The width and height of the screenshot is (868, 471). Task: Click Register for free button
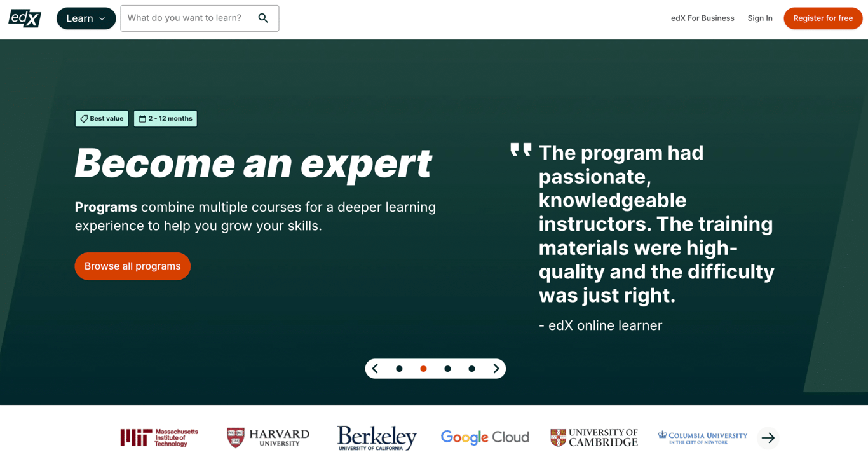823,18
